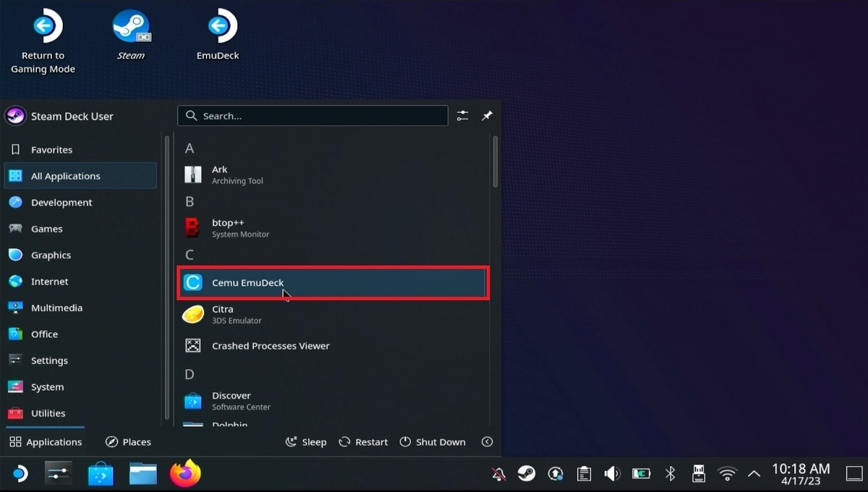This screenshot has width=868, height=492.
Task: Click the category sidebar scrollbar
Action: [x=167, y=279]
